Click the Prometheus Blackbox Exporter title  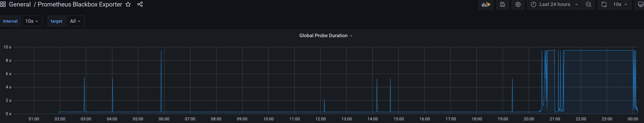click(80, 4)
